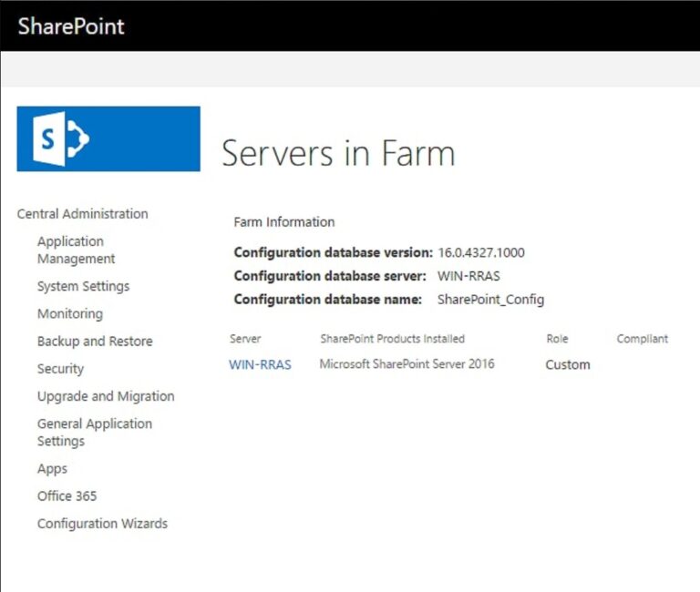Image resolution: width=700 pixels, height=592 pixels.
Task: Click the Role column header
Action: click(x=557, y=339)
